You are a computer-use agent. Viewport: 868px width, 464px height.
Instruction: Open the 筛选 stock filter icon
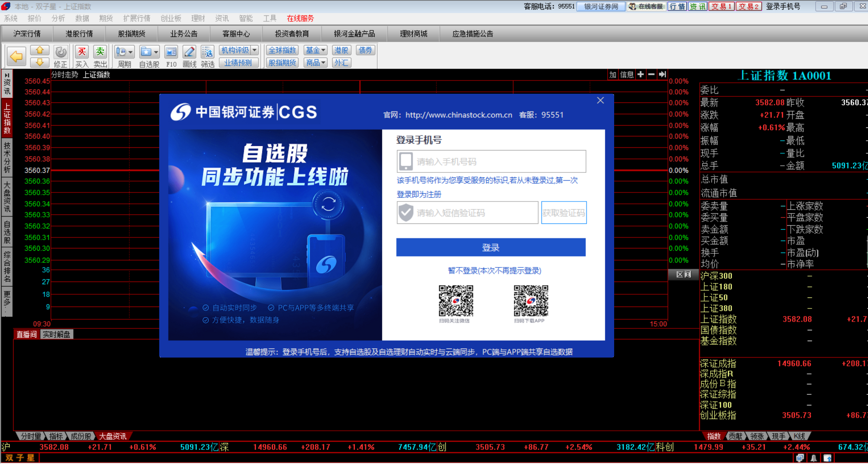point(207,56)
